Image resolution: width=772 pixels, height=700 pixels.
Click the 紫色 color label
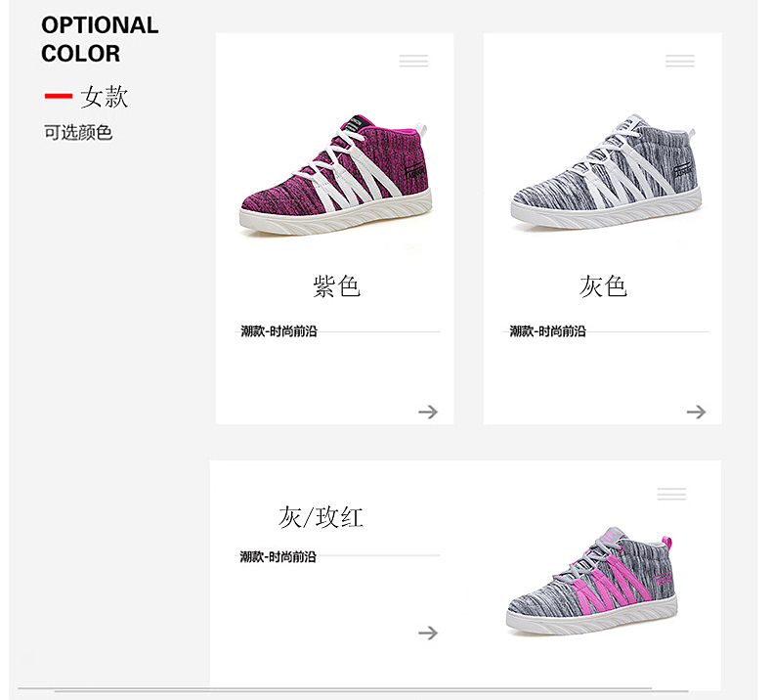pyautogui.click(x=336, y=285)
